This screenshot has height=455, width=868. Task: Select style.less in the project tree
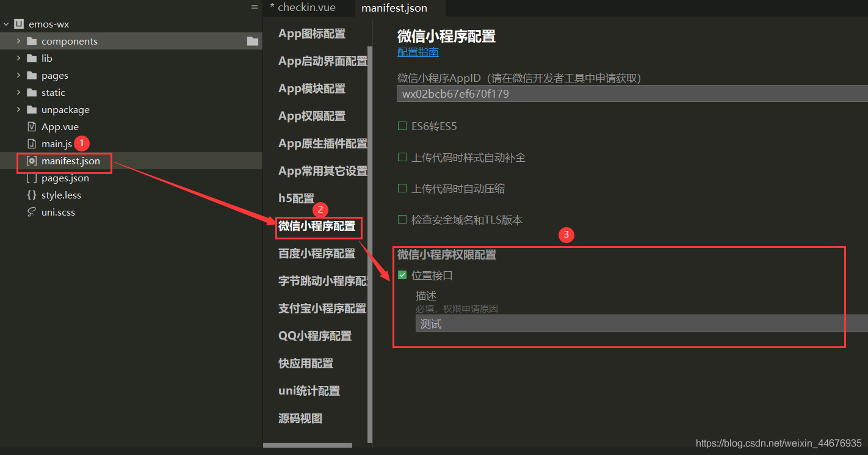(x=61, y=195)
